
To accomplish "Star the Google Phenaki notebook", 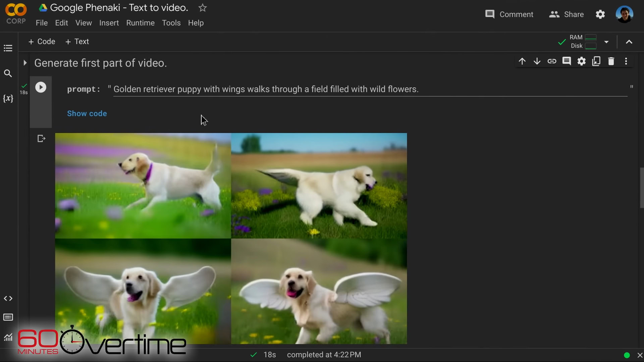I will point(203,7).
